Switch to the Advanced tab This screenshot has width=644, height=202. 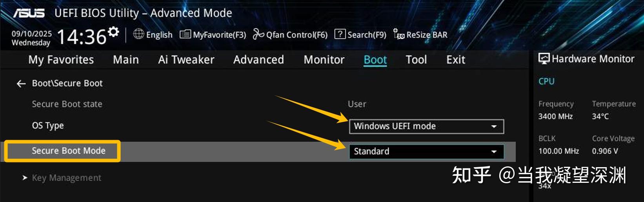258,60
